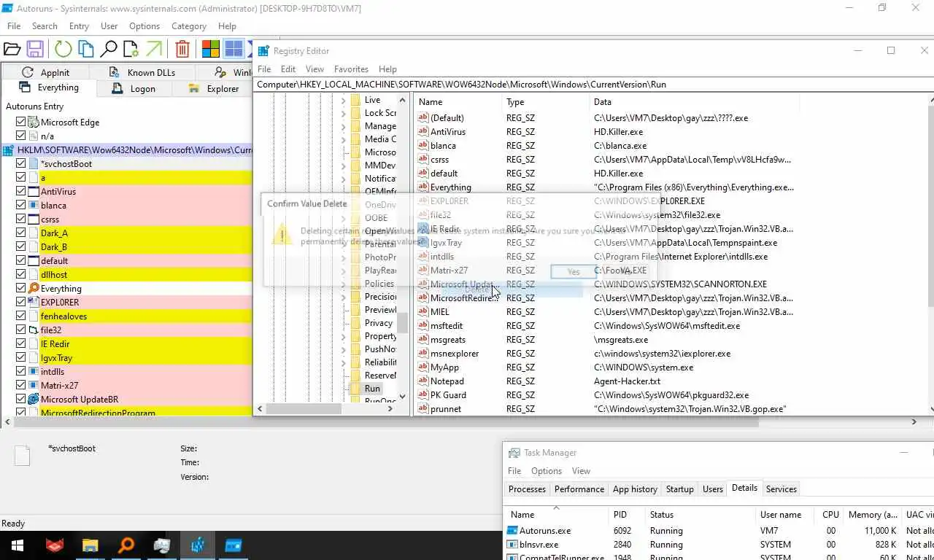This screenshot has height=560, width=934.
Task: Expand the PushNo key in registry tree
Action: (x=344, y=350)
